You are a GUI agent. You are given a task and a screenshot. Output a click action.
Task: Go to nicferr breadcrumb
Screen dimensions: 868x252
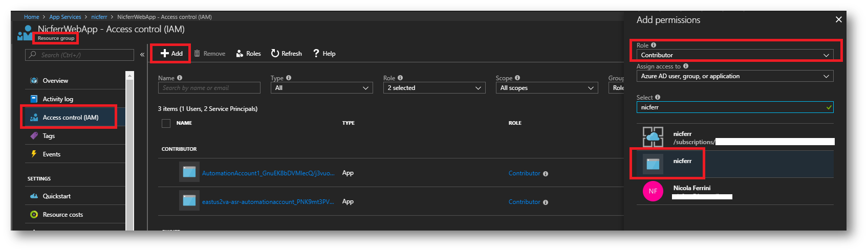99,17
